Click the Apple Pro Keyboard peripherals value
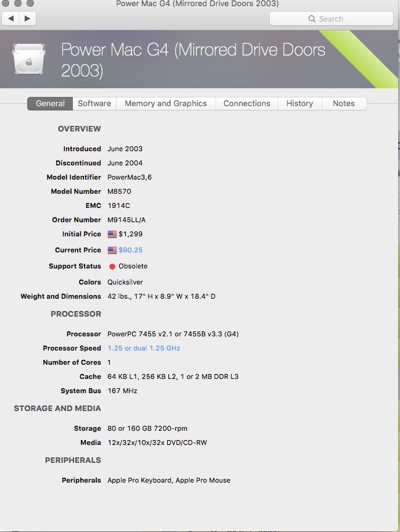The width and height of the screenshot is (400, 532). tap(169, 481)
